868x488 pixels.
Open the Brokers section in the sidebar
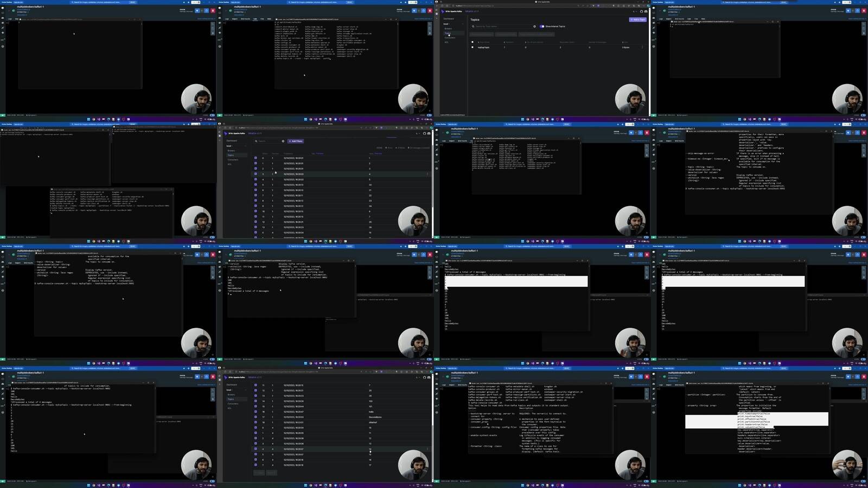point(448,29)
